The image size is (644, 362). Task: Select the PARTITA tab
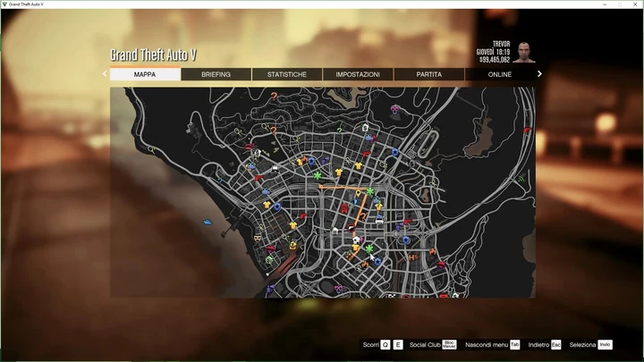pyautogui.click(x=428, y=74)
